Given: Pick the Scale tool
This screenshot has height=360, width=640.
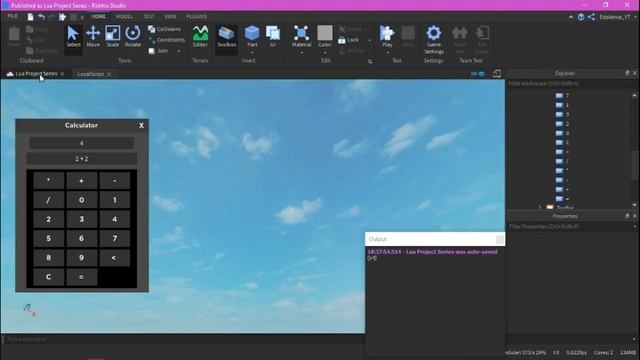Looking at the screenshot, I should 113,37.
